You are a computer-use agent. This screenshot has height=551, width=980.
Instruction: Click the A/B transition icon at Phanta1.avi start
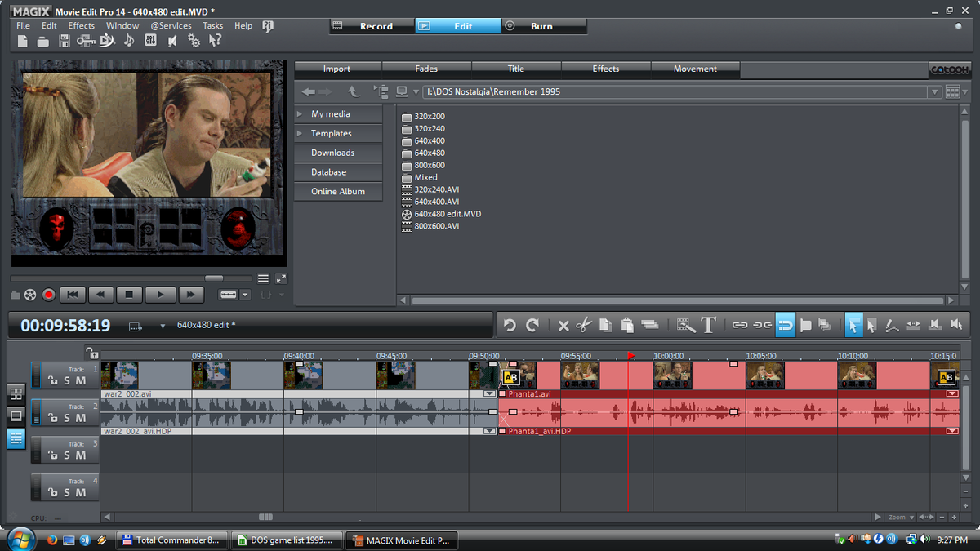[x=511, y=377]
